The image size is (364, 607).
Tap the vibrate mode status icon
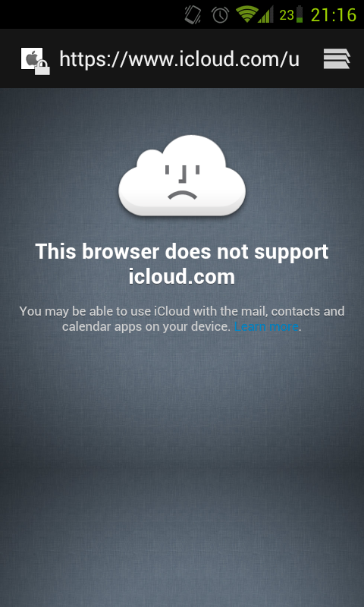tap(193, 14)
